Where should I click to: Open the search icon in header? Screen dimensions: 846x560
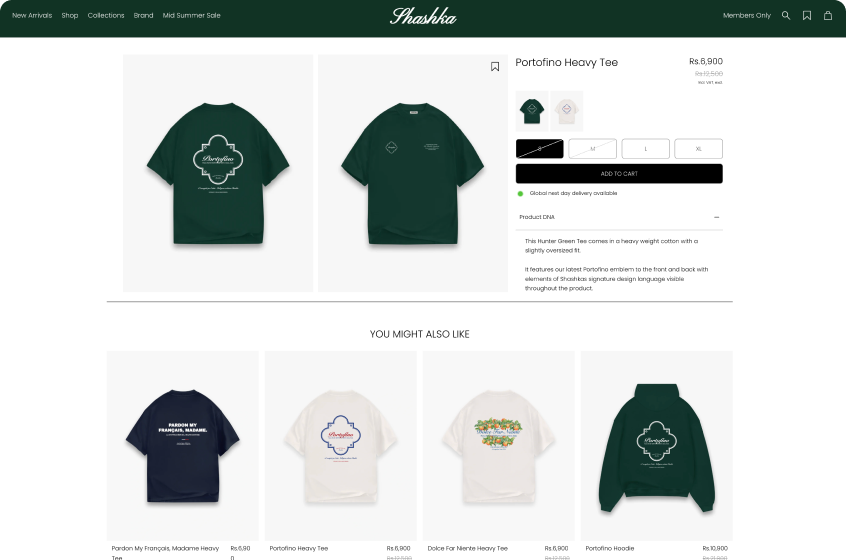786,16
